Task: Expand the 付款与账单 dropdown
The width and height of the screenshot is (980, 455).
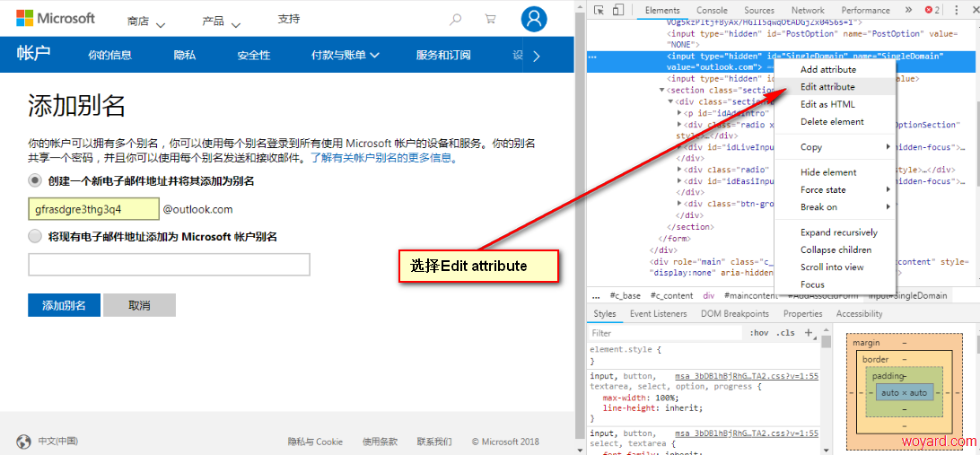Action: click(346, 55)
